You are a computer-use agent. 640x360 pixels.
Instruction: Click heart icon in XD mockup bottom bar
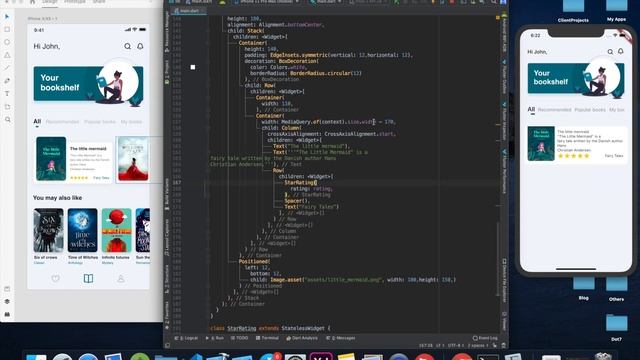click(x=56, y=278)
